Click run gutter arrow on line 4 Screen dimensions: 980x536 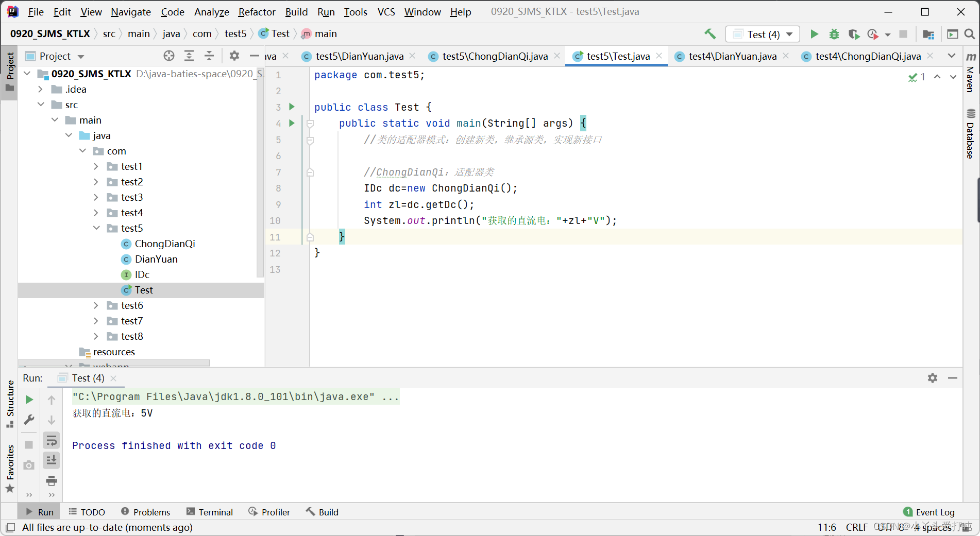[292, 123]
